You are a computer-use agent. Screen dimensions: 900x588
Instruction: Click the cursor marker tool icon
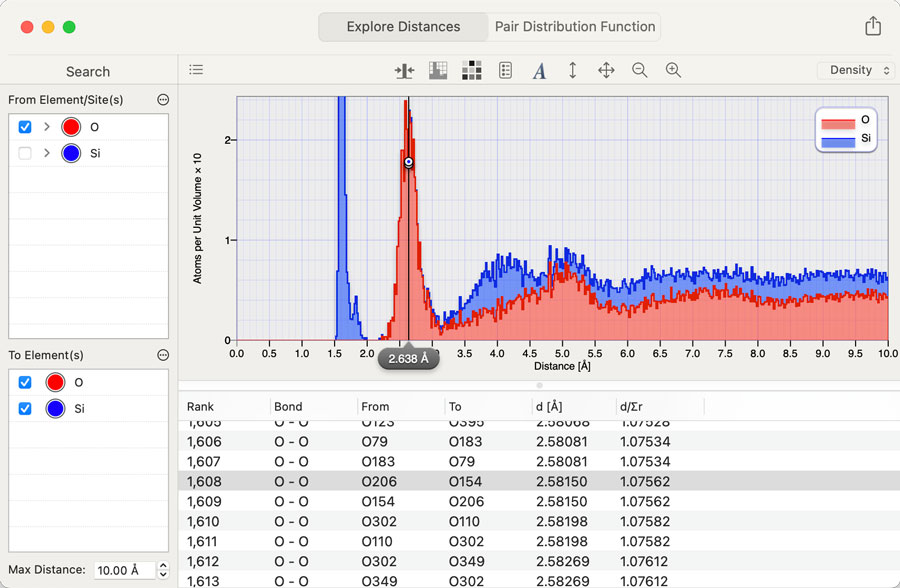(x=404, y=70)
